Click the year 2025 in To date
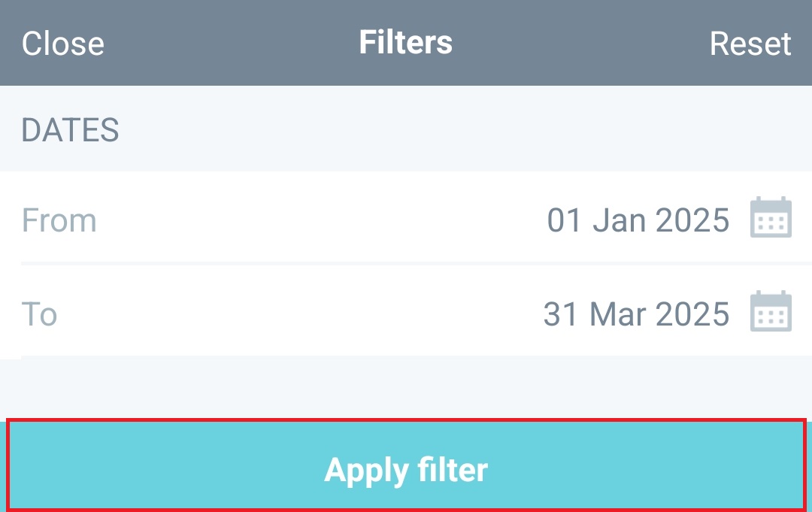Image resolution: width=812 pixels, height=512 pixels. [x=692, y=314]
